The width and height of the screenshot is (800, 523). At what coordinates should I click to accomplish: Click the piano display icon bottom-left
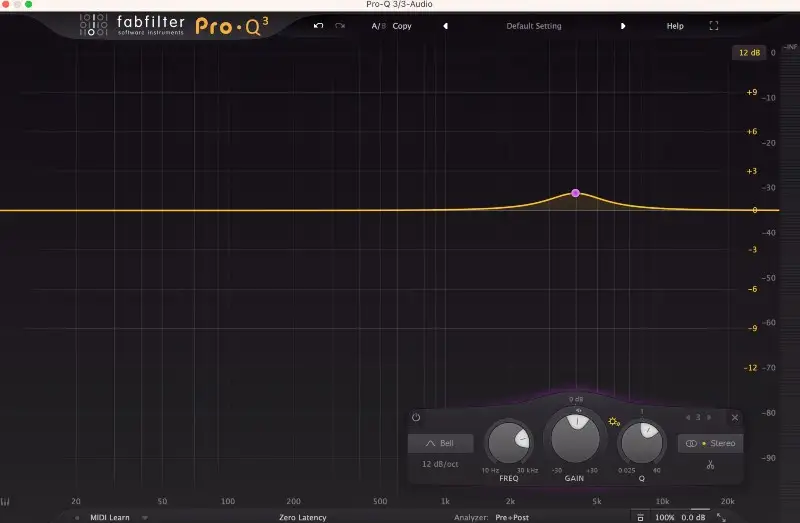pos(6,503)
